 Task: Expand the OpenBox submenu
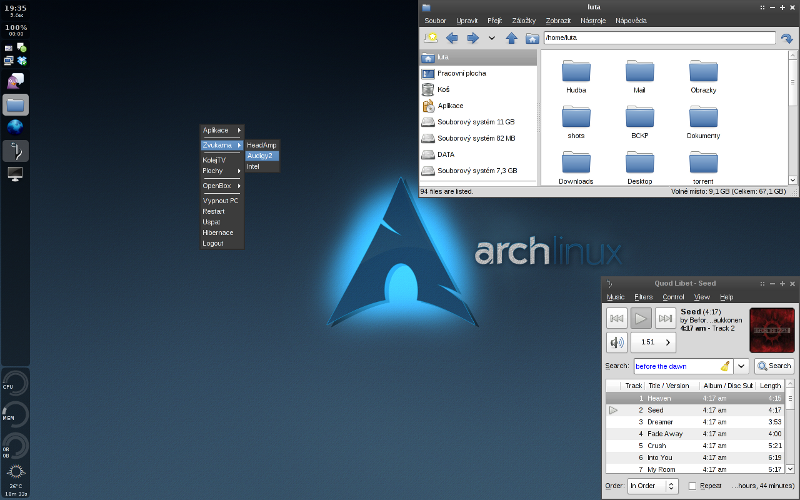221,186
